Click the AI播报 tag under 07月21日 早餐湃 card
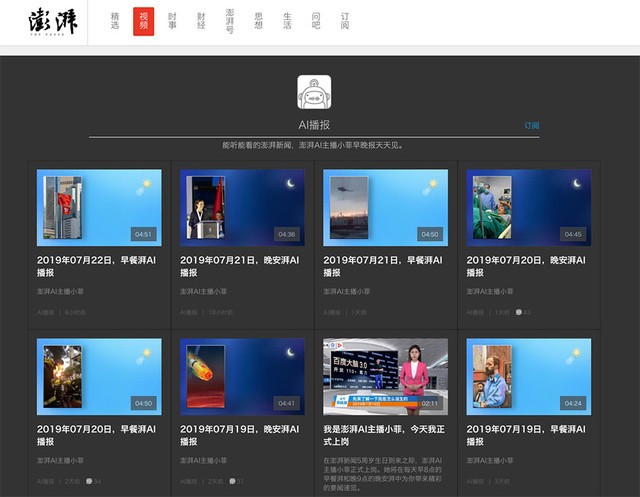This screenshot has height=497, width=640. [x=332, y=313]
